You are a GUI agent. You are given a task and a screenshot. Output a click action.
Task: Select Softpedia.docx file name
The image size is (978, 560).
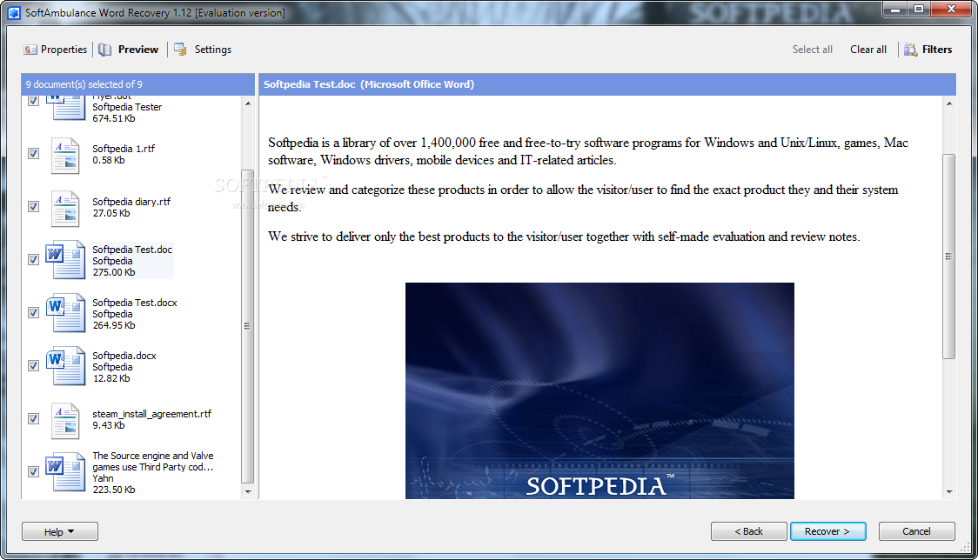(124, 356)
